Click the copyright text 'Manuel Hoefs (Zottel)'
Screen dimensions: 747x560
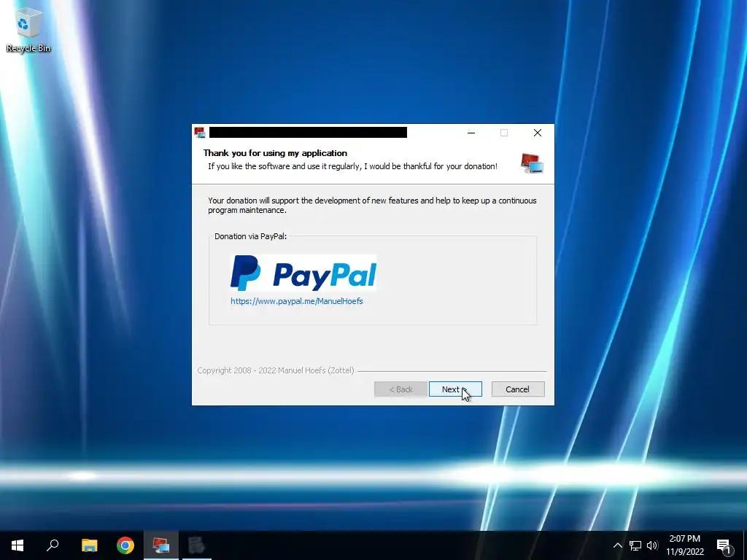pos(316,370)
